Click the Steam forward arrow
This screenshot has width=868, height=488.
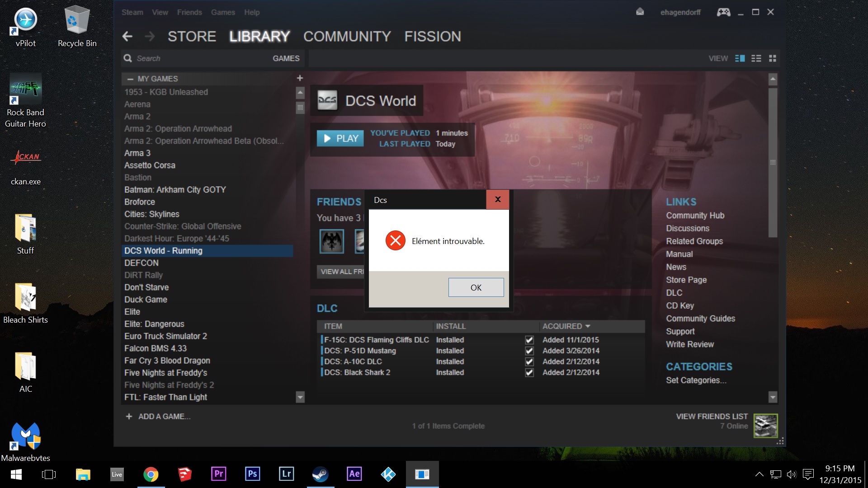pos(150,37)
